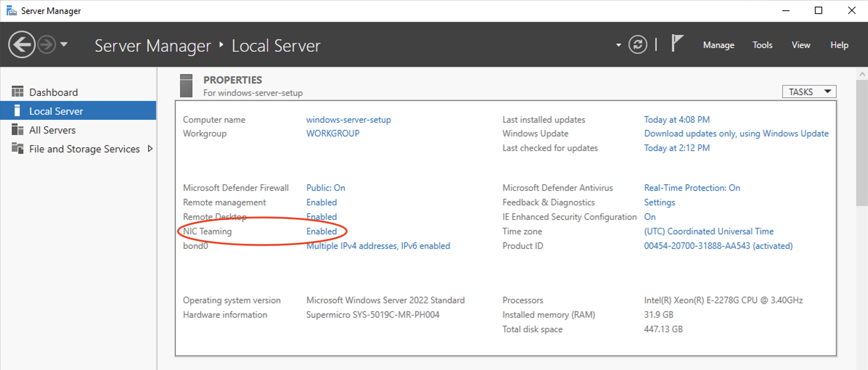868x370 pixels.
Task: Click the Supermicro SYS-5019C-MR-PH004 text
Action: (373, 315)
